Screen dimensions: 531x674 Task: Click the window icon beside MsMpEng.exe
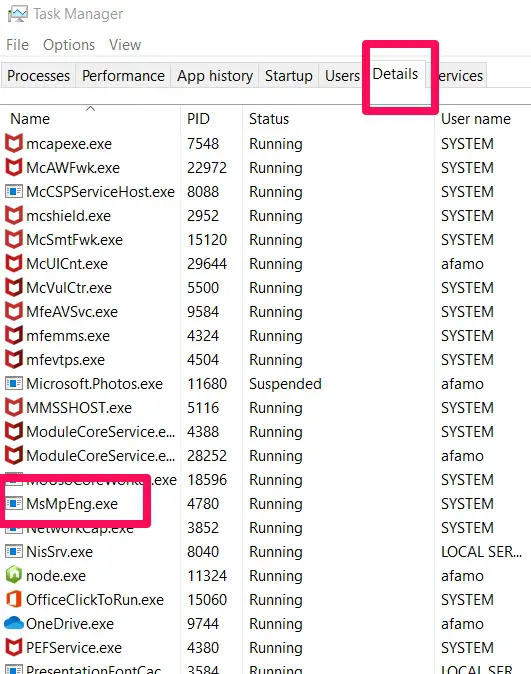14,503
